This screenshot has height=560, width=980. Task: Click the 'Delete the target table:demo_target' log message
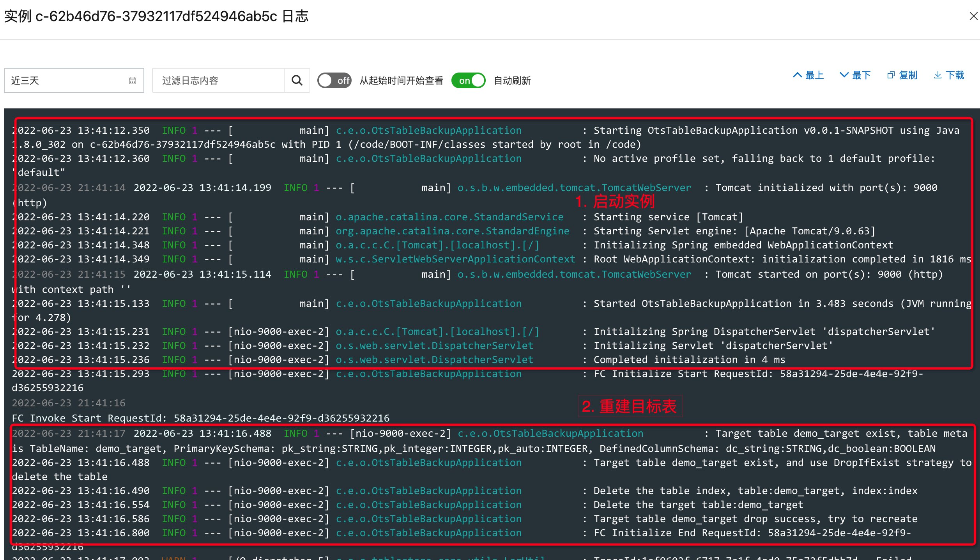click(698, 505)
